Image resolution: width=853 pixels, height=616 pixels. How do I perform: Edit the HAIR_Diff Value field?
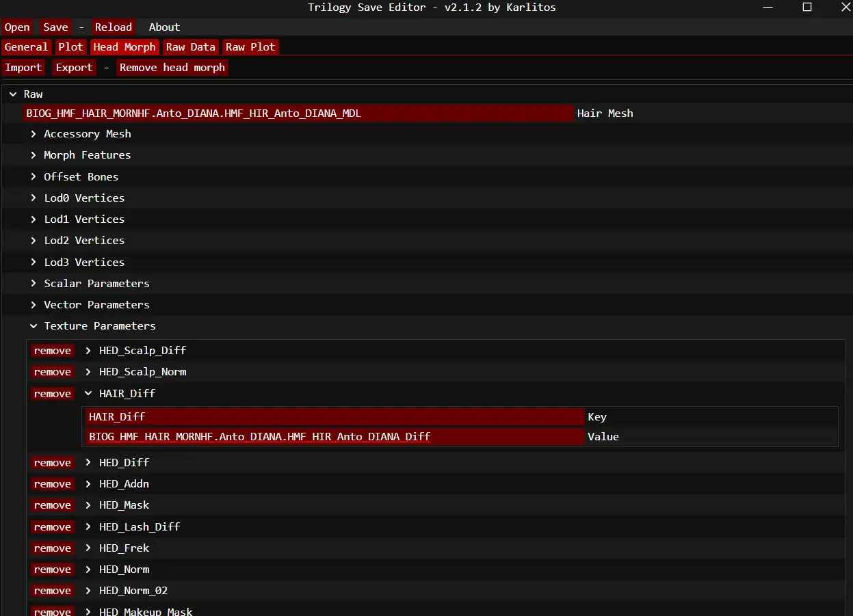[335, 437]
